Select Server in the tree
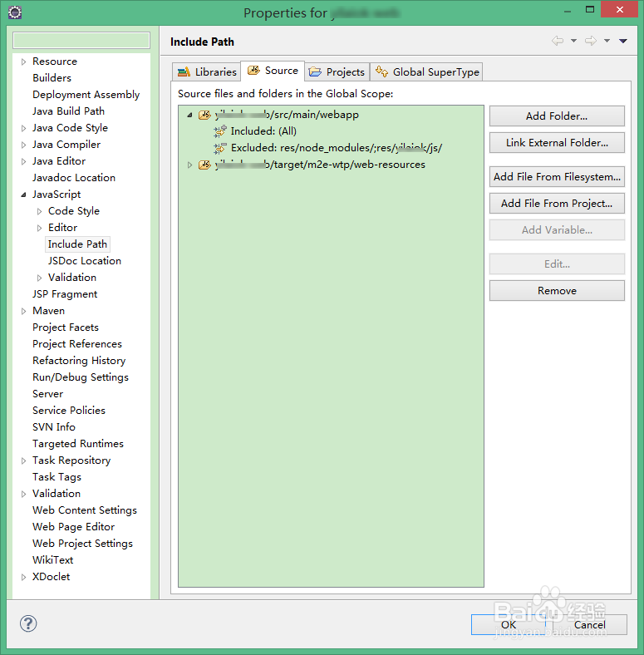This screenshot has width=644, height=655. point(48,394)
